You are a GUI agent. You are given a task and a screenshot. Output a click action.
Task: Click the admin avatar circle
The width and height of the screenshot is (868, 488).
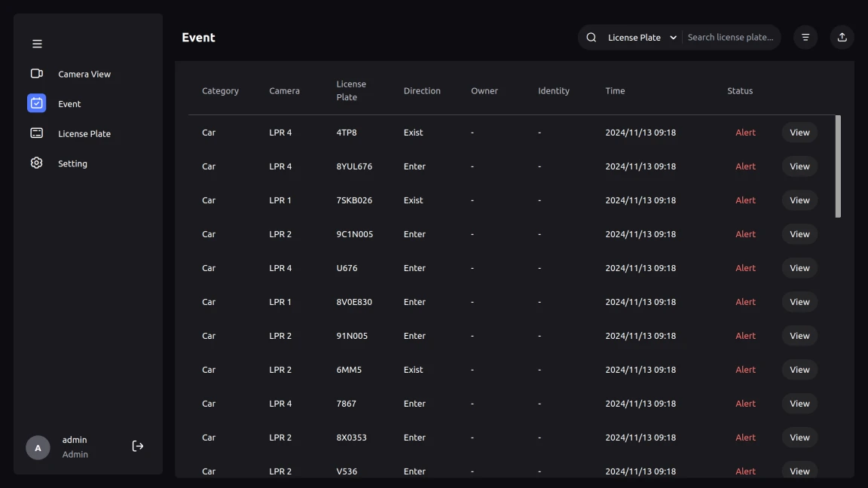pyautogui.click(x=38, y=447)
